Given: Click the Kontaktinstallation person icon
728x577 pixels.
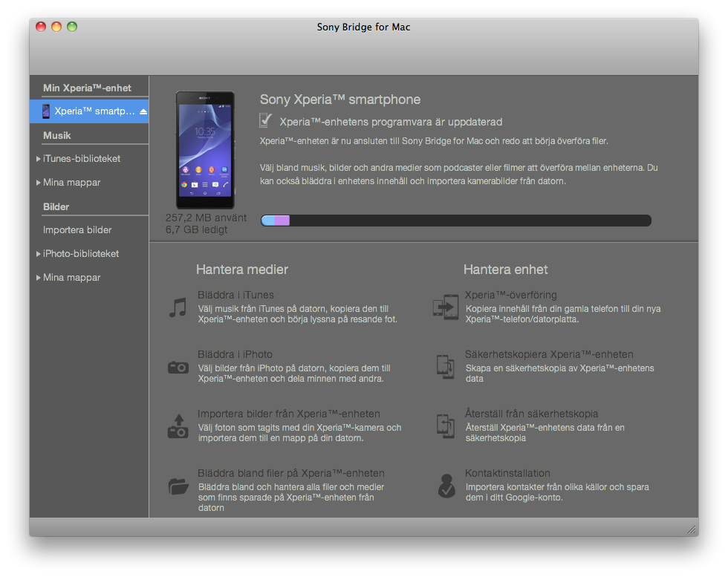Looking at the screenshot, I should (445, 486).
